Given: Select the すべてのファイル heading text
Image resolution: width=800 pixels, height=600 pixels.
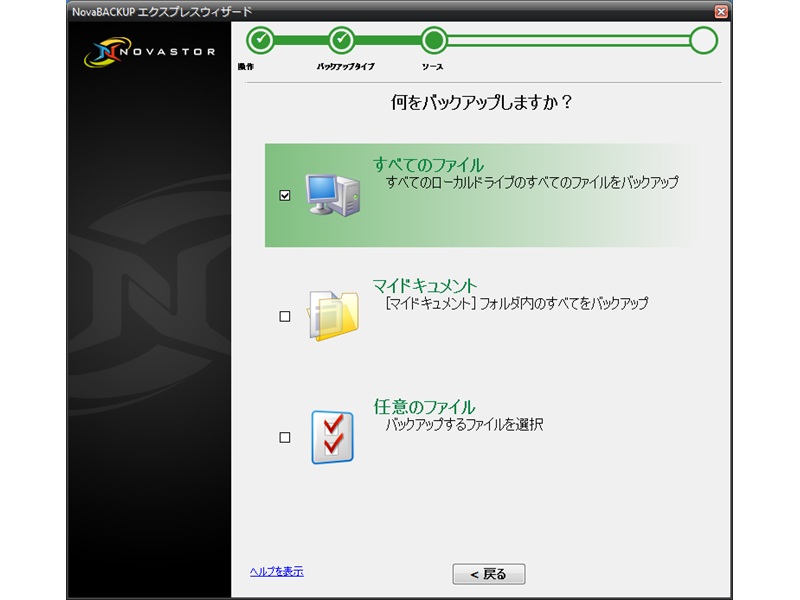Looking at the screenshot, I should pyautogui.click(x=428, y=165).
